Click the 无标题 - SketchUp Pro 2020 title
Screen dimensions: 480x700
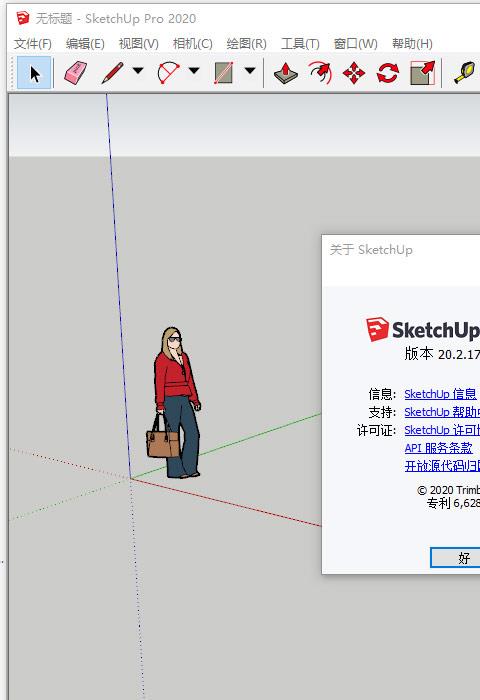coord(116,19)
